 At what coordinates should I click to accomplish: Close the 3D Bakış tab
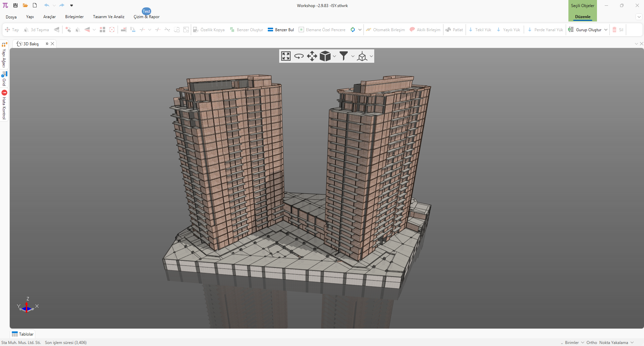(52, 44)
